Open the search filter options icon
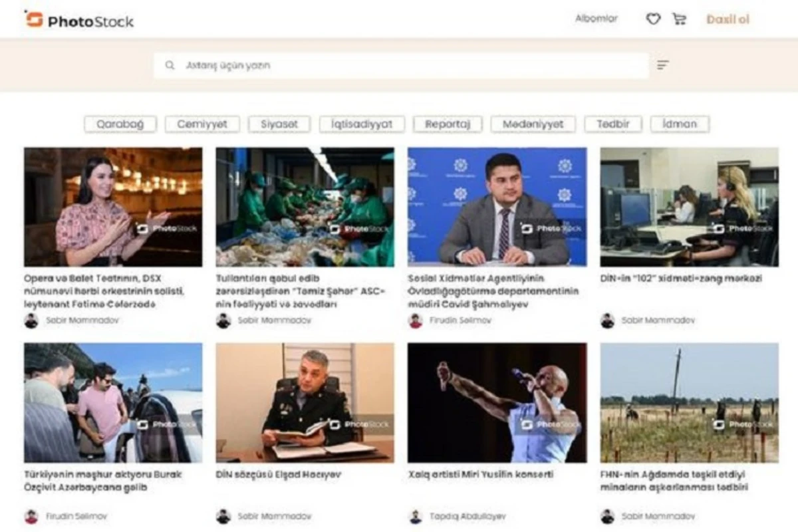 663,65
